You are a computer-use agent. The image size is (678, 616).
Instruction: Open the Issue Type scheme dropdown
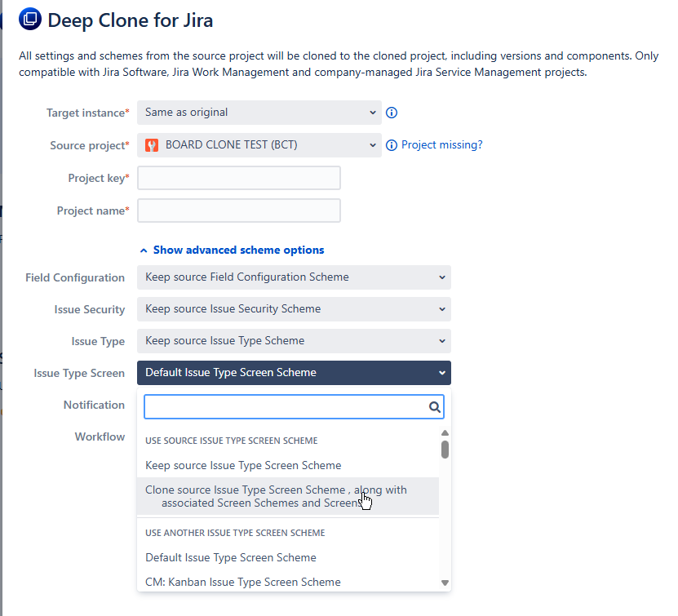294,341
